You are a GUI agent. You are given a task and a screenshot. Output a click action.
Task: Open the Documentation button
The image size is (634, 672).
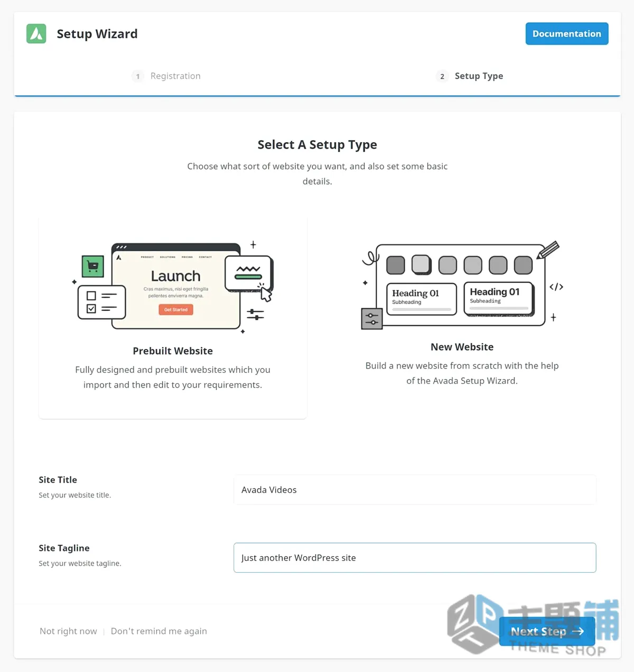[x=567, y=34]
